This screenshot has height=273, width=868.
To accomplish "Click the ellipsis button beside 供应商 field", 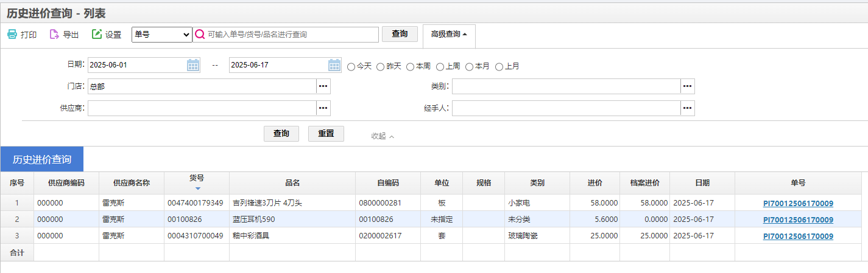I will [323, 108].
